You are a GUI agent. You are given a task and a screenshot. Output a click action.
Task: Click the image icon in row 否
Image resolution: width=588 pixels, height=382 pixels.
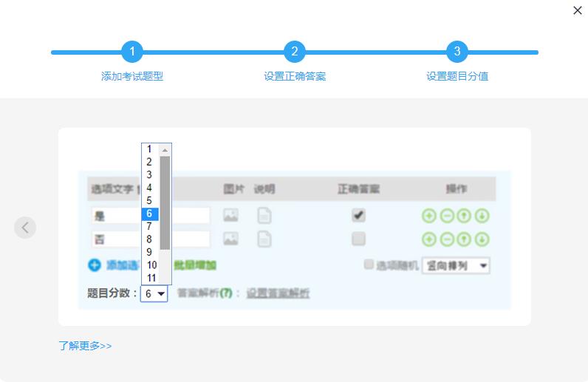coord(230,239)
